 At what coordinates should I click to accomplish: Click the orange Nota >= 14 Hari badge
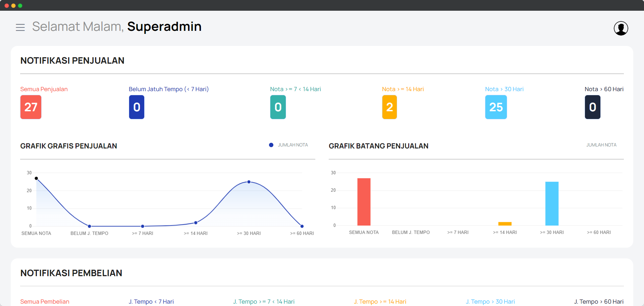(x=389, y=107)
